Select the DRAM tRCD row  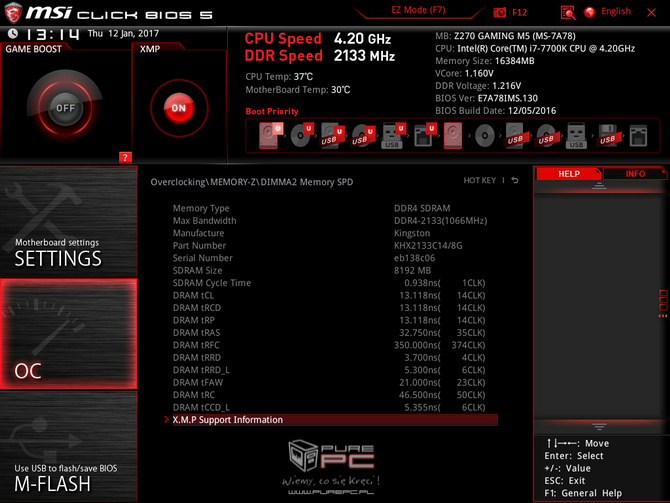pyautogui.click(x=335, y=308)
